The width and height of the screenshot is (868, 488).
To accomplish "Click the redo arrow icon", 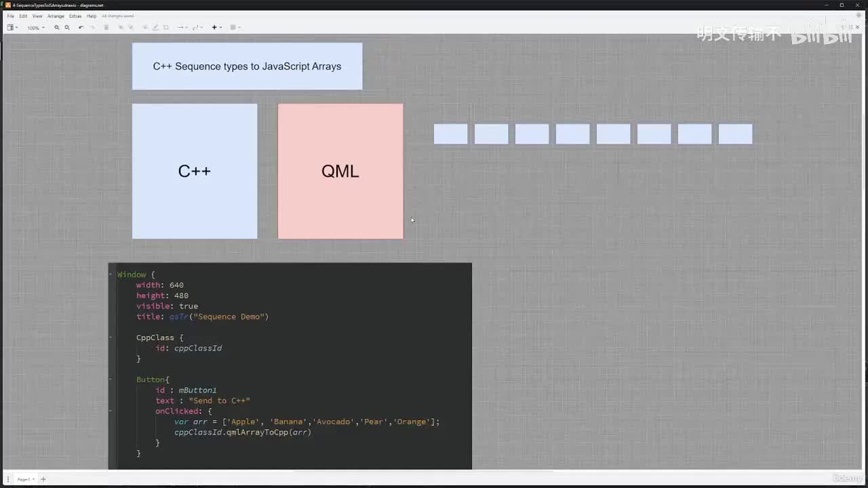I will (x=92, y=28).
